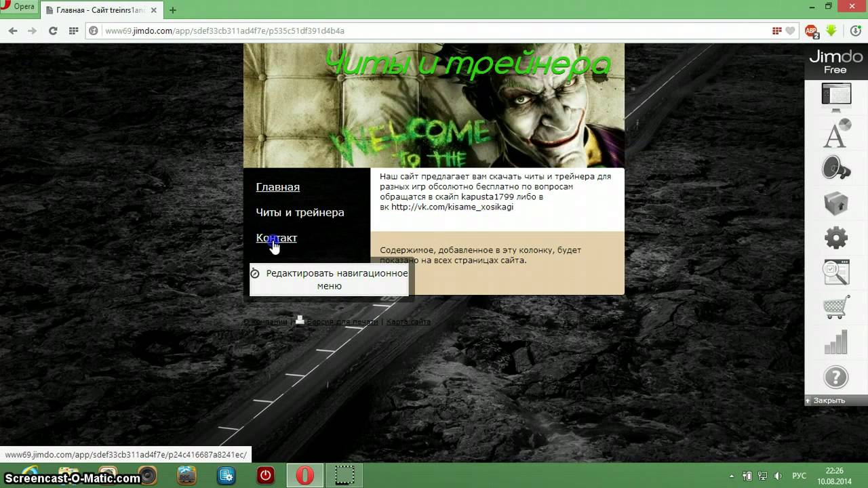Go back to the previous page
This screenshot has width=868, height=488.
pos(12,30)
